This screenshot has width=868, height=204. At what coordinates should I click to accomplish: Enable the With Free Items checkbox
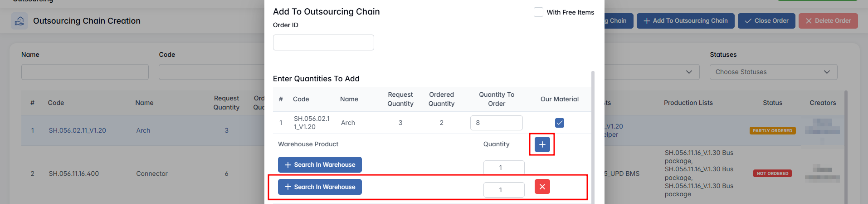point(538,12)
